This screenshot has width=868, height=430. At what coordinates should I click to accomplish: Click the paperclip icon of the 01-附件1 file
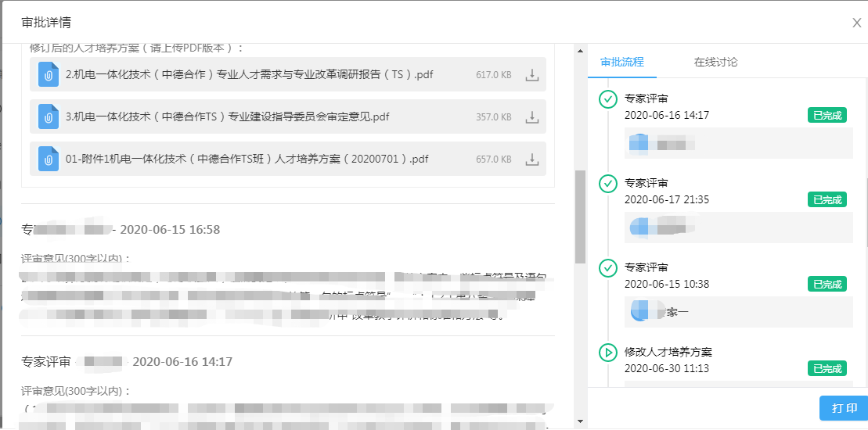point(49,159)
